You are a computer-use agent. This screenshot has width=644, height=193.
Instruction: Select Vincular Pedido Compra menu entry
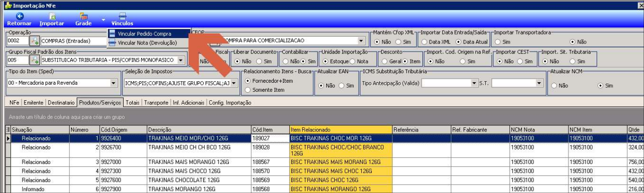coord(149,34)
